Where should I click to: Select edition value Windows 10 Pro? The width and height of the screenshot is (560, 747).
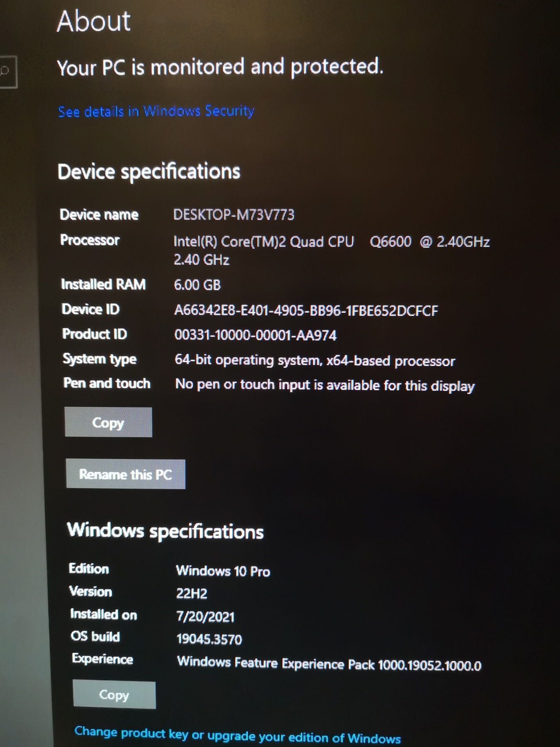click(x=223, y=571)
